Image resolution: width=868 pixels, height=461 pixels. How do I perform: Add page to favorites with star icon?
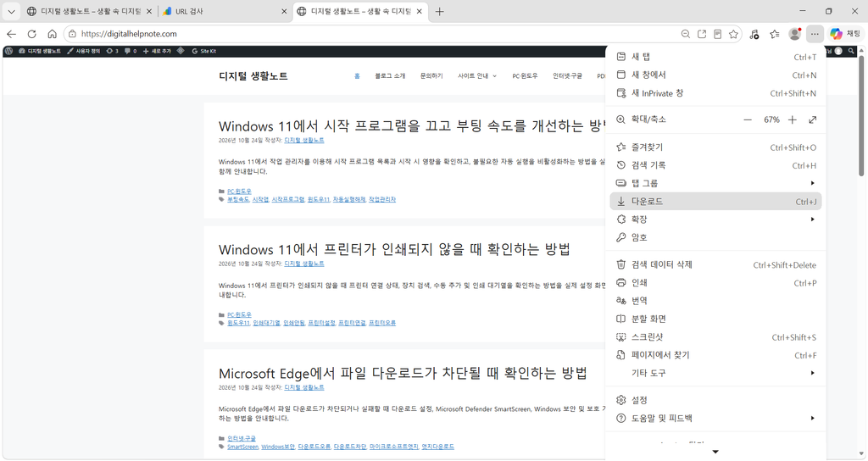pyautogui.click(x=733, y=34)
